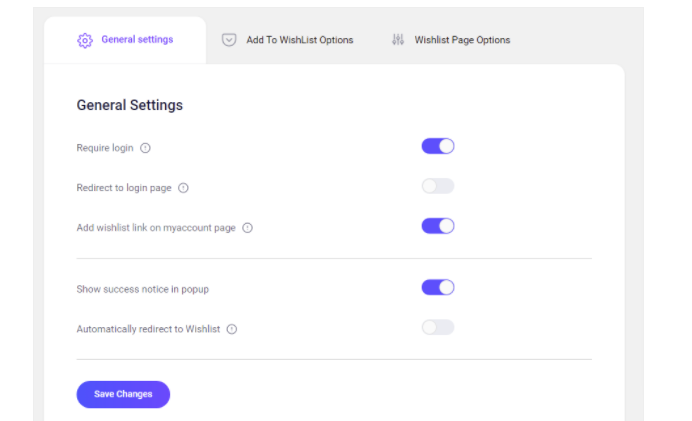The image size is (692, 421).
Task: Click the info icon beside Require login
Action: (145, 148)
